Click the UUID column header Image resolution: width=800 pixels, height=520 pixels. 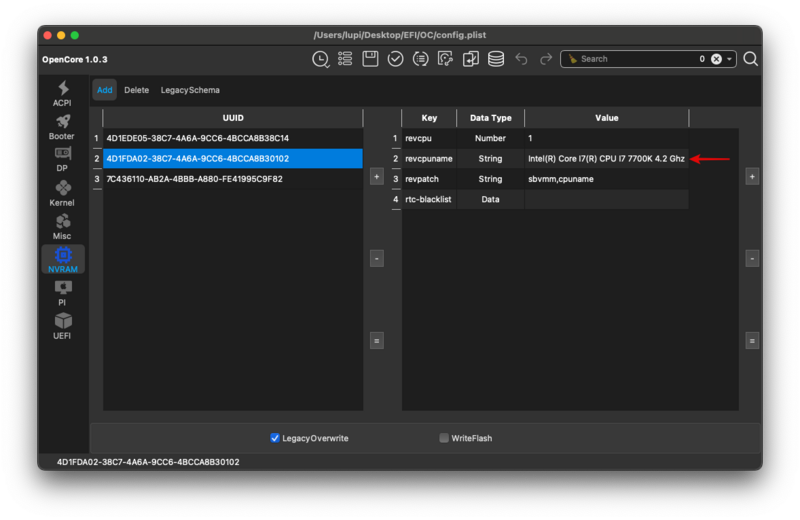[x=233, y=118]
